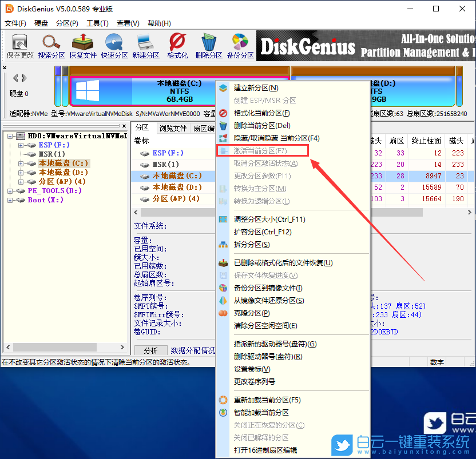Select the 新建分区 new partition icon
The height and width of the screenshot is (459, 476).
point(146,46)
